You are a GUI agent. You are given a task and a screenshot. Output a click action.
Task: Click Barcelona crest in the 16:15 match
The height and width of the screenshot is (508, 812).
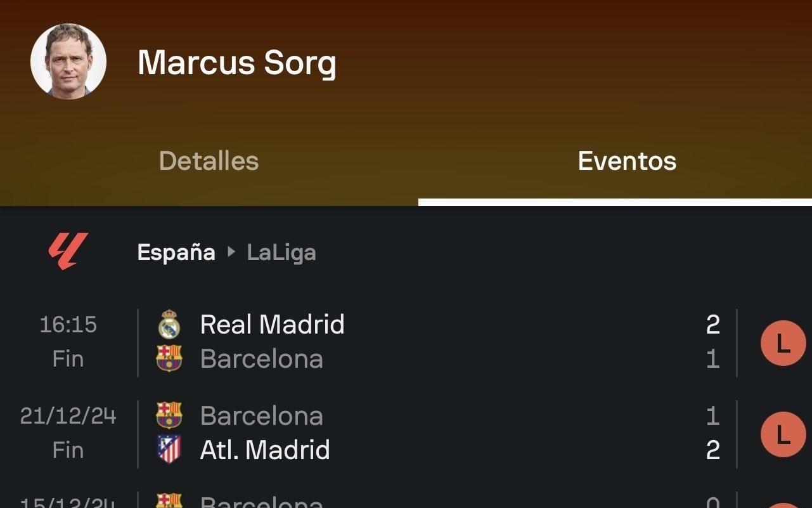point(169,358)
